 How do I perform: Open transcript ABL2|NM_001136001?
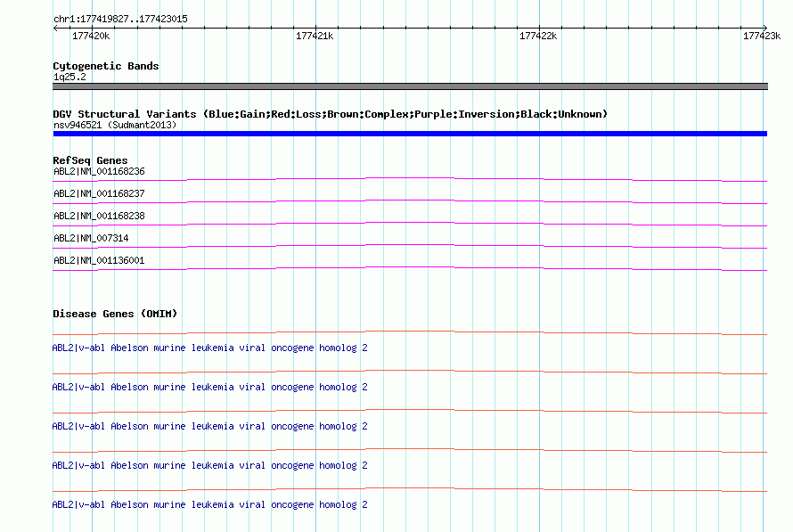[x=99, y=260]
